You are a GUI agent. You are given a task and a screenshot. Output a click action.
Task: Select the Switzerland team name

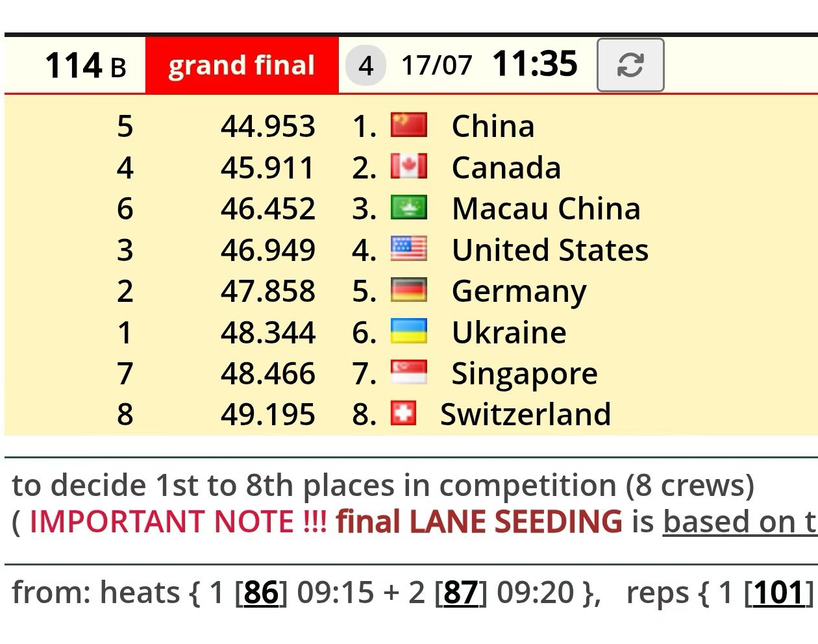(526, 414)
